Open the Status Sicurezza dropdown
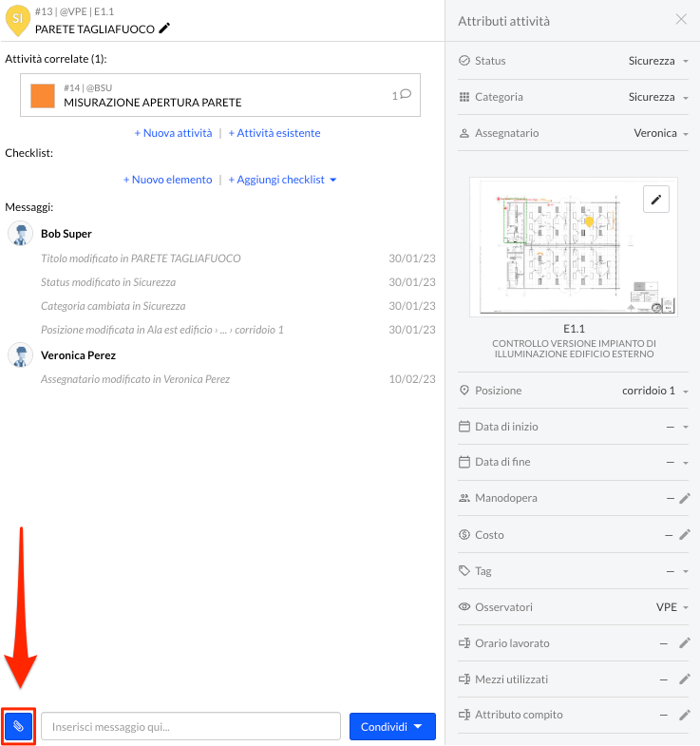The width and height of the screenshot is (700, 746). 658,61
